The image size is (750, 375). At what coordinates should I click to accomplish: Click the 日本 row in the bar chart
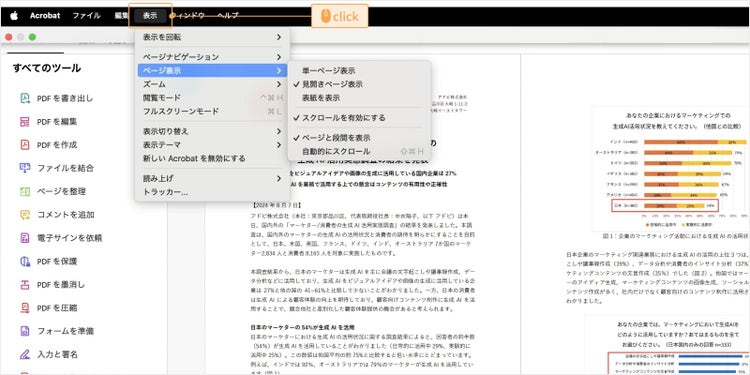coord(665,206)
